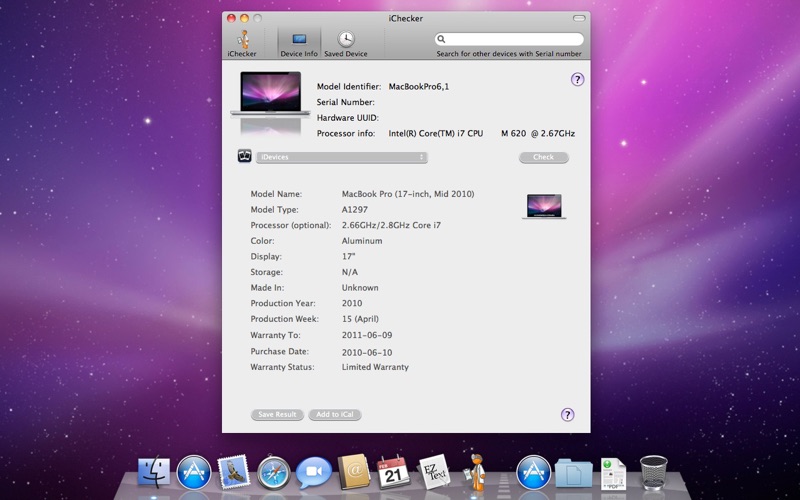Click the Made In value Unknown
The height and width of the screenshot is (500, 800).
point(360,287)
